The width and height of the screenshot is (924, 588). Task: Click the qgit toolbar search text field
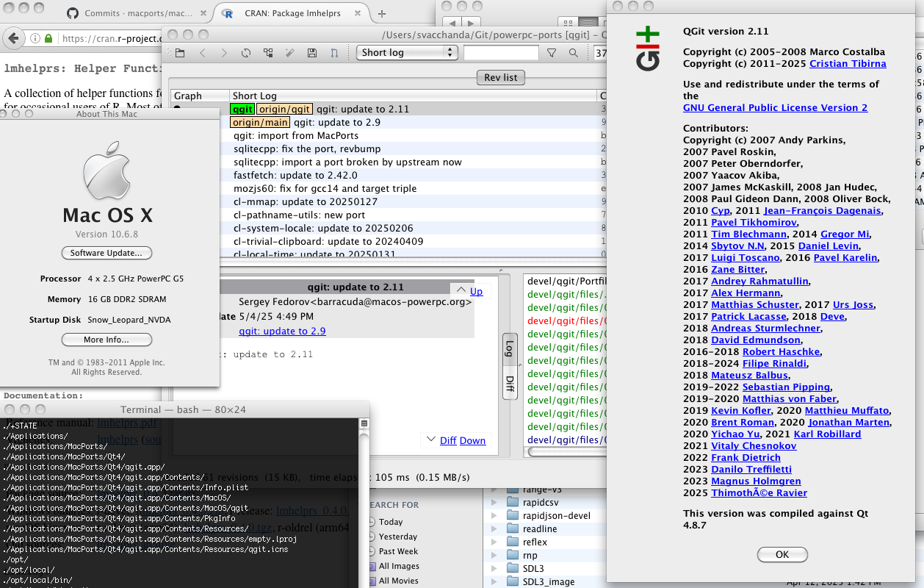tap(501, 52)
